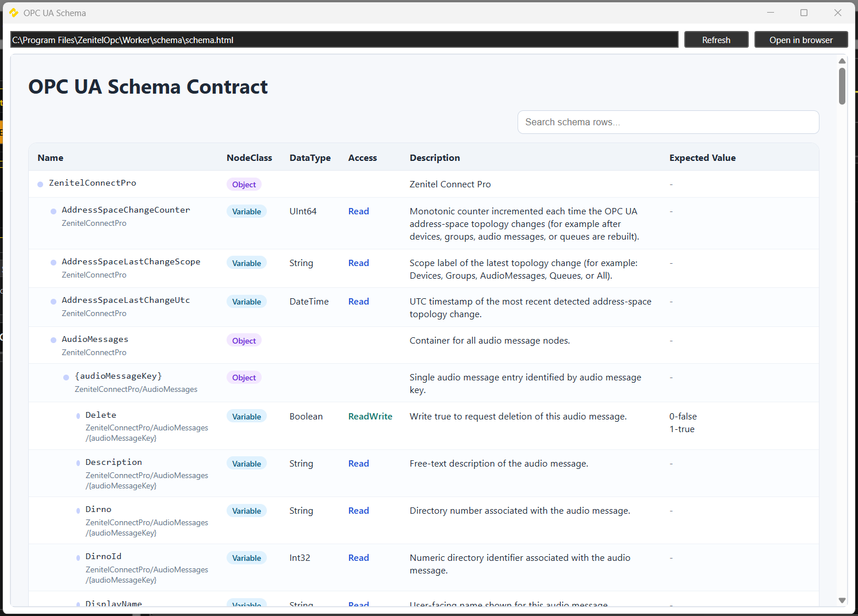Click the scrollbar down arrow
The image size is (858, 616).
[x=842, y=600]
